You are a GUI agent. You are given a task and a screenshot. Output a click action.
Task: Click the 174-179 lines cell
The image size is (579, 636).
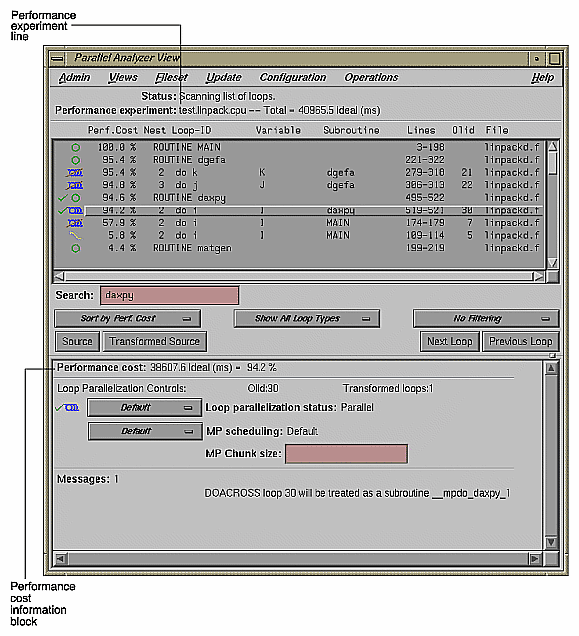pos(425,223)
